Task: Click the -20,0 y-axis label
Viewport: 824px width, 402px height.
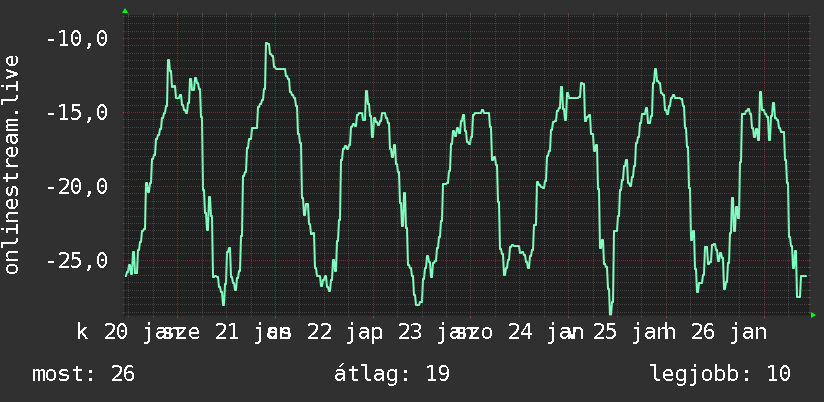Action: pyautogui.click(x=77, y=187)
